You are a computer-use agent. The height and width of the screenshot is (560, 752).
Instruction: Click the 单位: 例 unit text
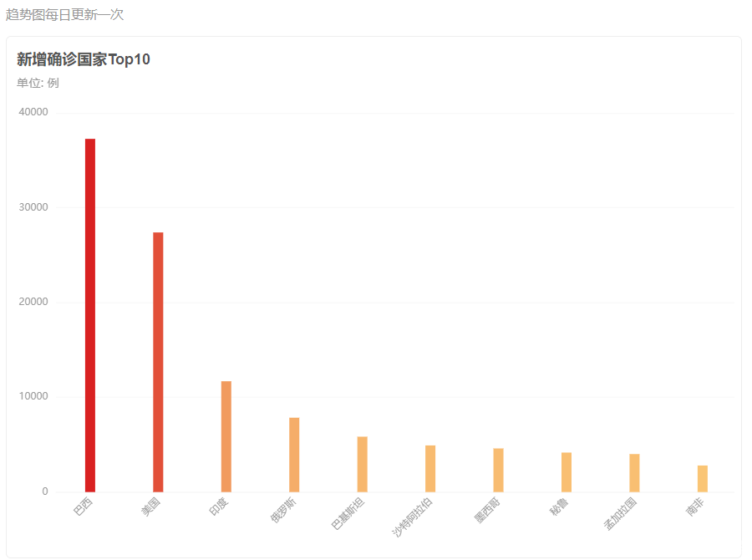38,83
